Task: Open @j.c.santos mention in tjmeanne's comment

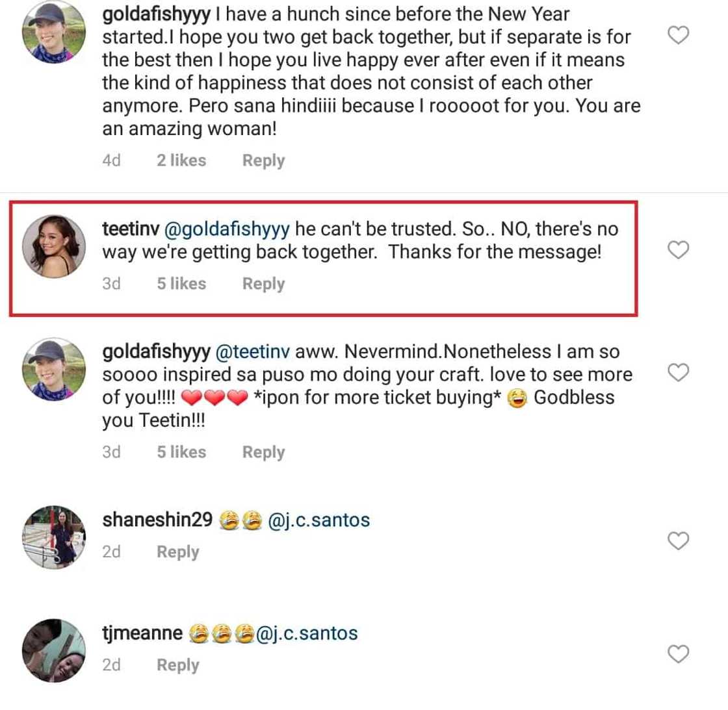Action: pos(307,633)
